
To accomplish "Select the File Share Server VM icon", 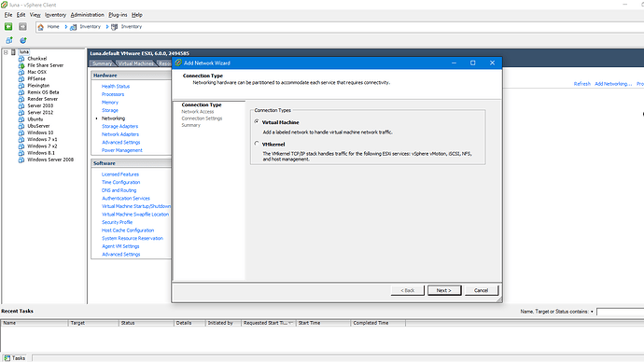I will point(21,65).
